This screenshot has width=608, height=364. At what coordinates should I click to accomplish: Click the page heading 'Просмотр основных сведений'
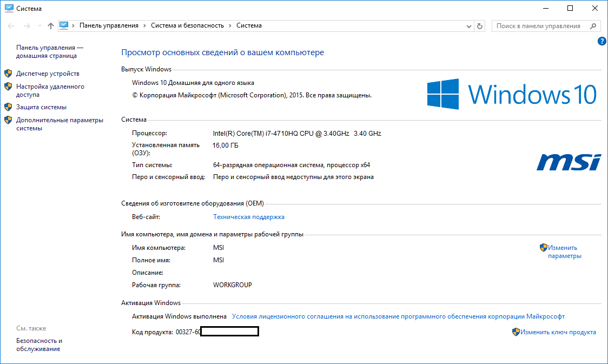tap(222, 52)
